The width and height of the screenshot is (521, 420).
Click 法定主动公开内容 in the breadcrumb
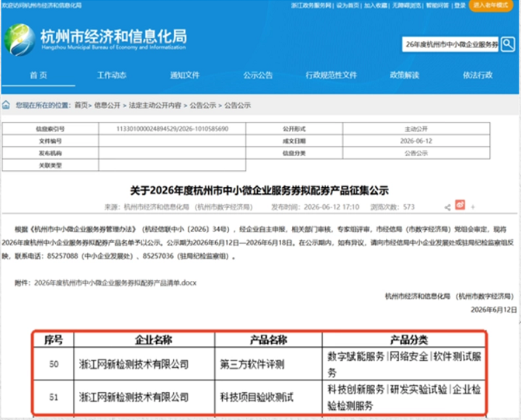point(155,106)
